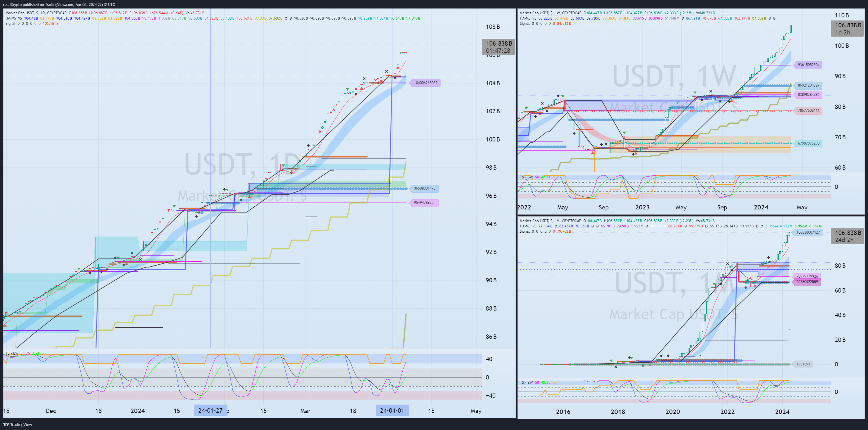868x430 pixels.
Task: Click the level label 86921294327 on the 1W chart
Action: pyautogui.click(x=808, y=86)
